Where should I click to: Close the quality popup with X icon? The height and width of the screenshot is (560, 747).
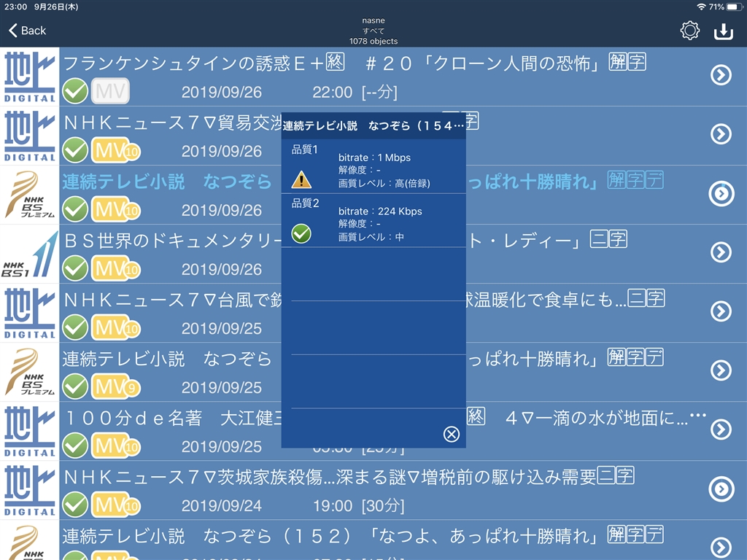(x=451, y=434)
